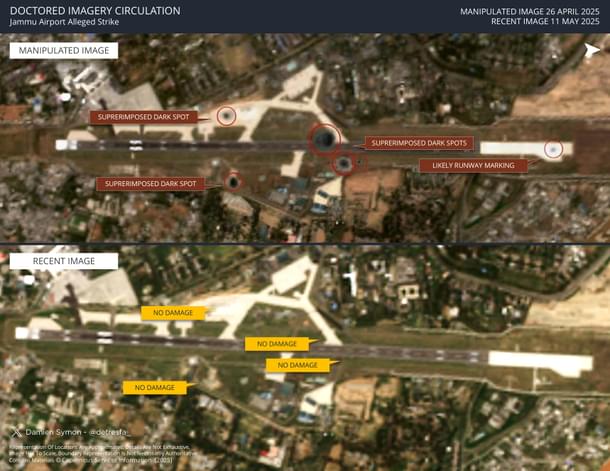Click the X logo beside Damien Symon
The image size is (610, 471).
pos(15,431)
